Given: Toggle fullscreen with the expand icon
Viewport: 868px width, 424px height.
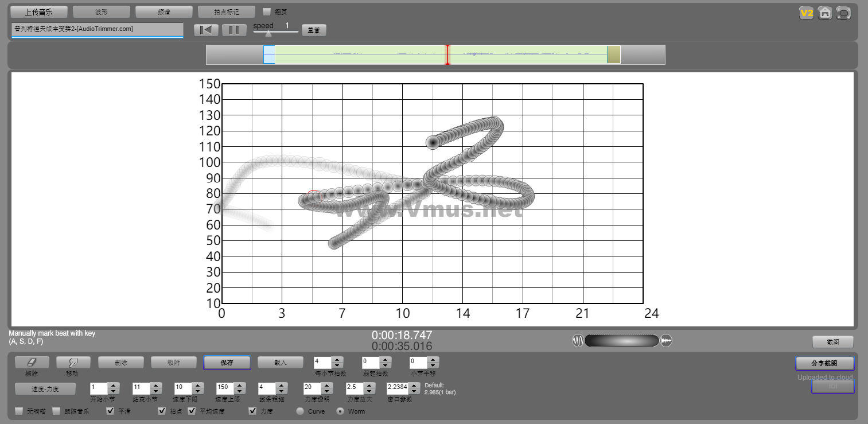Looking at the screenshot, I should (843, 13).
